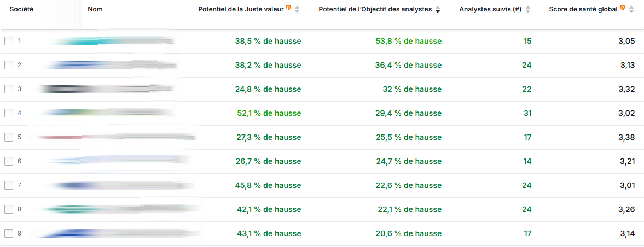Click the Nom column header
Screen dimensions: 644x247
tap(95, 9)
